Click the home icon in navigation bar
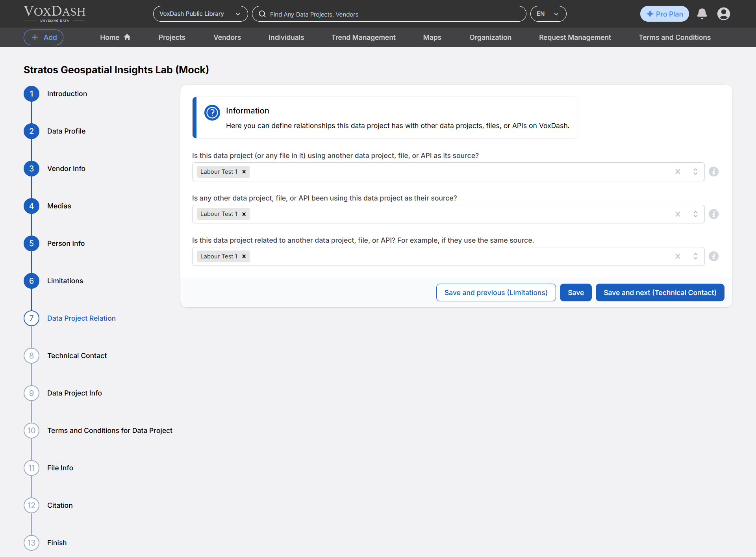756x557 pixels. click(127, 37)
